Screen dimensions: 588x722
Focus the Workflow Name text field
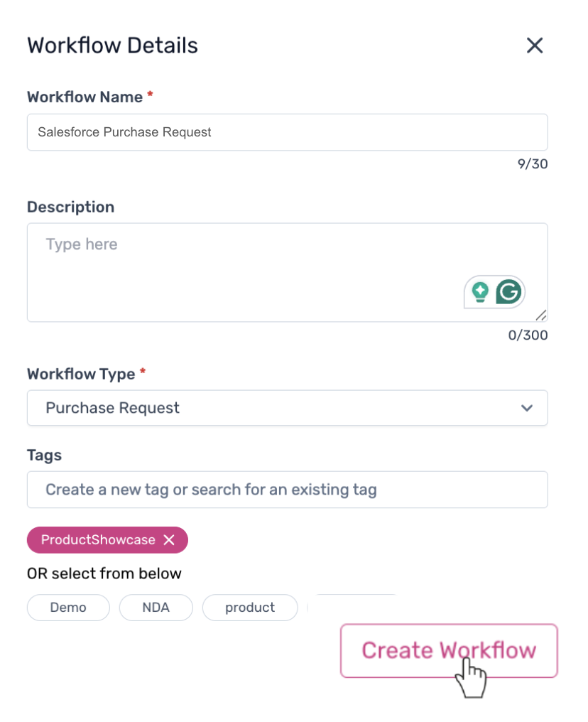click(287, 132)
